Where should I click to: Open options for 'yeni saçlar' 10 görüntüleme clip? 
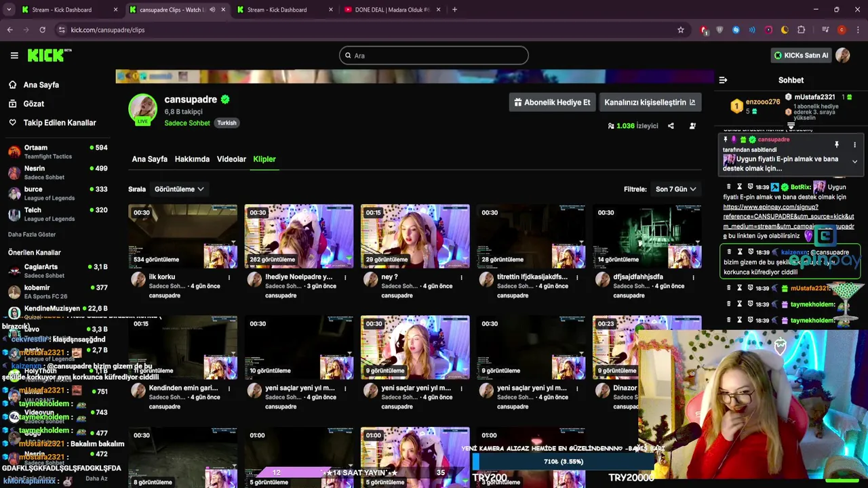(345, 388)
